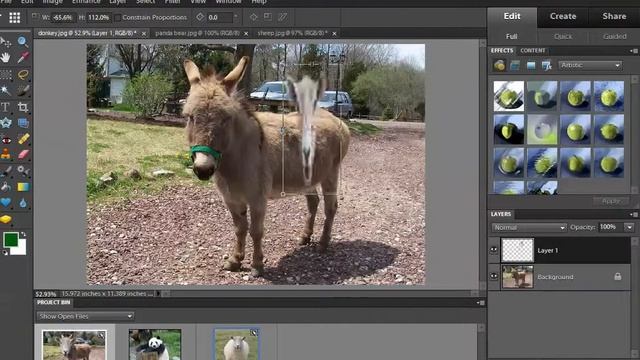Click the Apply button in Effects panel
Viewport: 640px width, 360px height.
(611, 201)
